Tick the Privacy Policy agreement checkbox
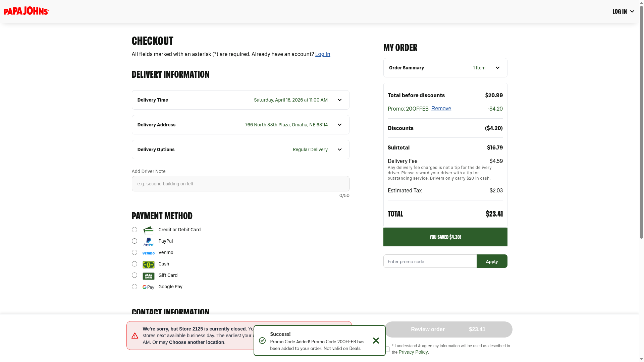This screenshot has height=362, width=644. coord(387,349)
